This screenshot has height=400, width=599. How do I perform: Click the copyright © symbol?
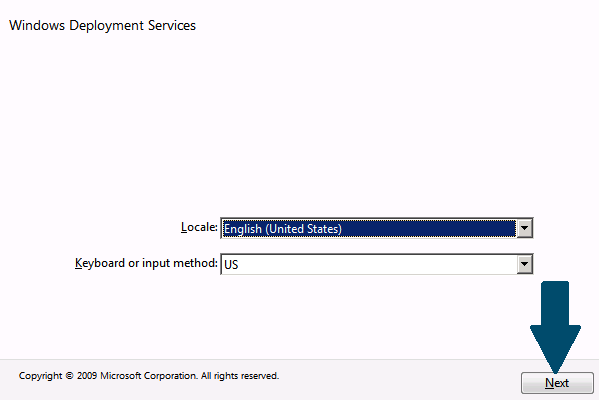pyautogui.click(x=69, y=376)
